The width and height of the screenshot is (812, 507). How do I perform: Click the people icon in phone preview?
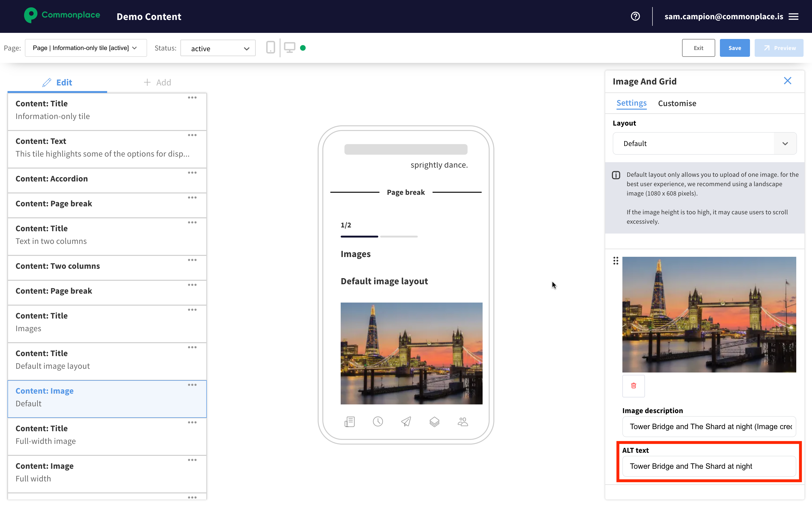click(463, 422)
